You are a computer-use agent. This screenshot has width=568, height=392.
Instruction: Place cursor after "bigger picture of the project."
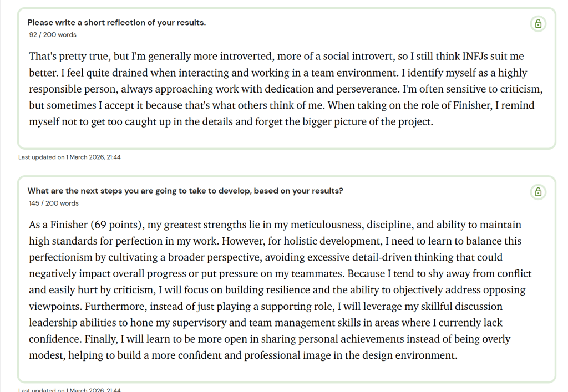433,121
